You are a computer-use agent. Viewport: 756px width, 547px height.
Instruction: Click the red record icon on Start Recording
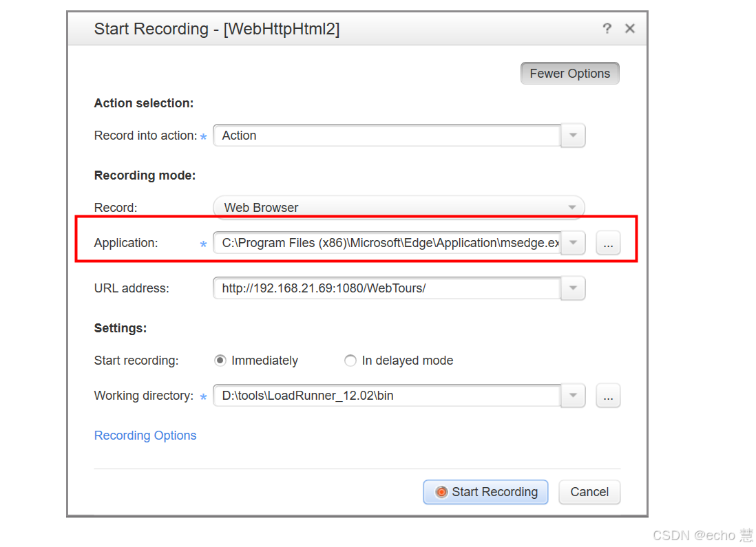[x=441, y=492]
